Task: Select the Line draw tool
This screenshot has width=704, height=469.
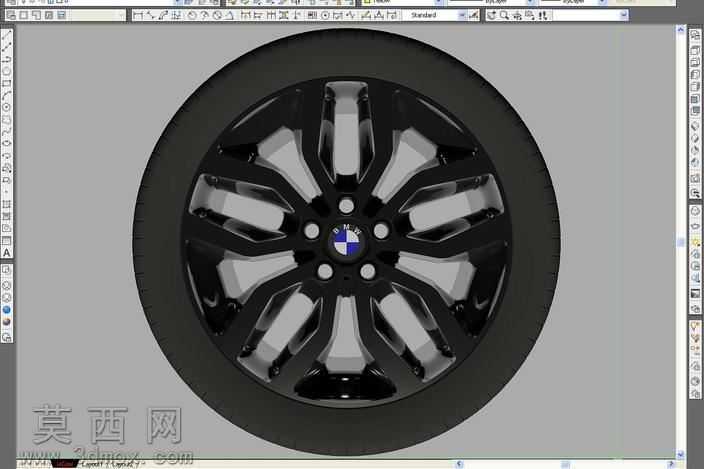Action: click(x=6, y=36)
